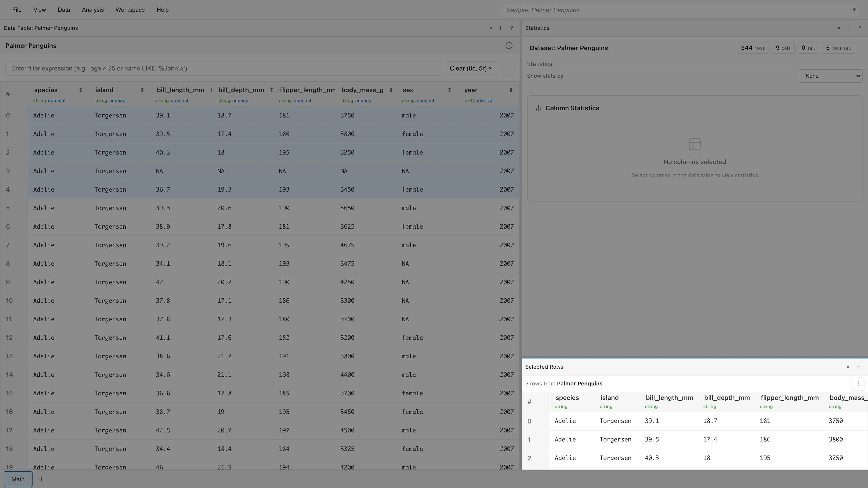Open the Selected Rows overflow menu
The width and height of the screenshot is (868, 488).
[x=858, y=383]
